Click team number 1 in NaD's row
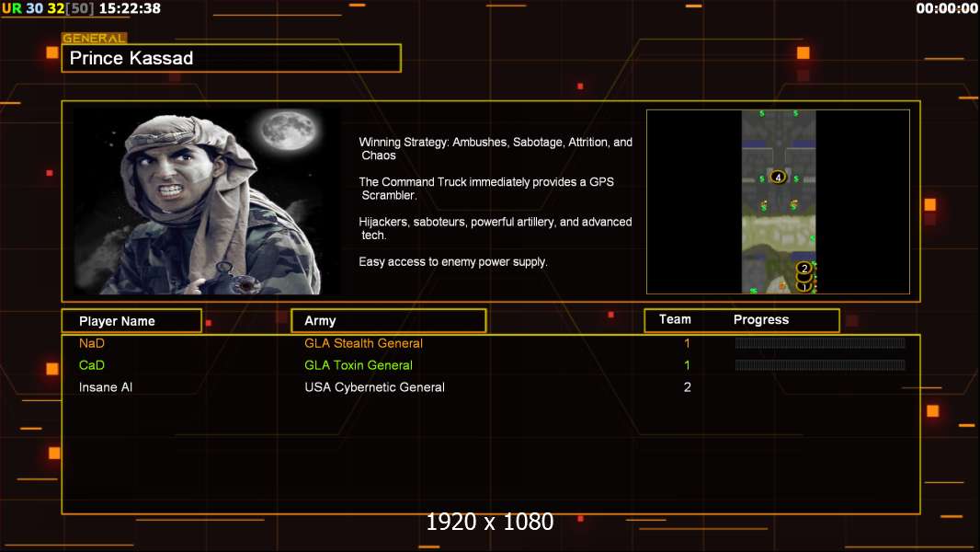The height and width of the screenshot is (552, 980). [687, 343]
